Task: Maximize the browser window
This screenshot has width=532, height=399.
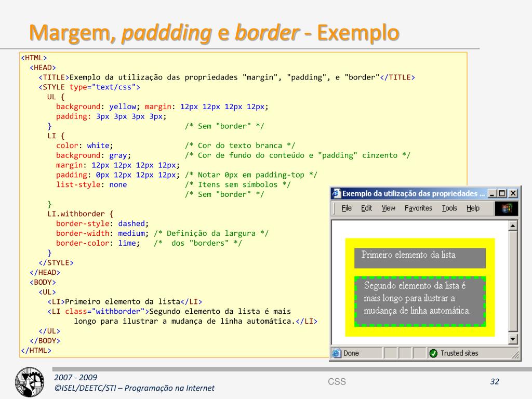Action: (x=502, y=193)
